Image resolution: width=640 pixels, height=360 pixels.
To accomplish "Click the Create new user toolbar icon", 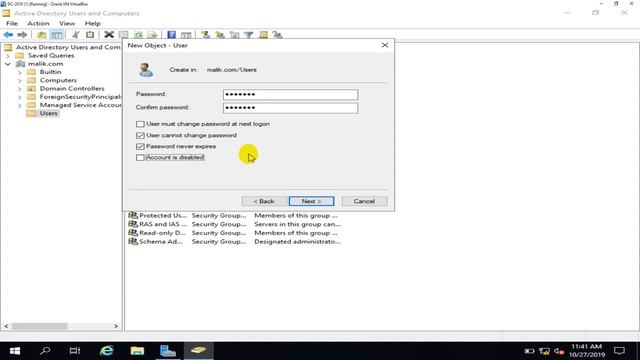I will (205, 35).
